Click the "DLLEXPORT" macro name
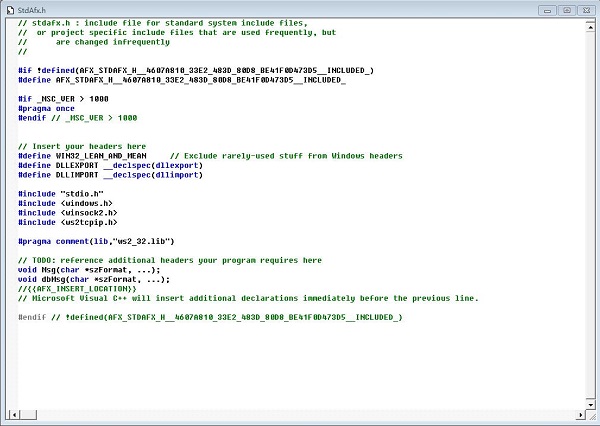This screenshot has width=600, height=426. pos(77,165)
